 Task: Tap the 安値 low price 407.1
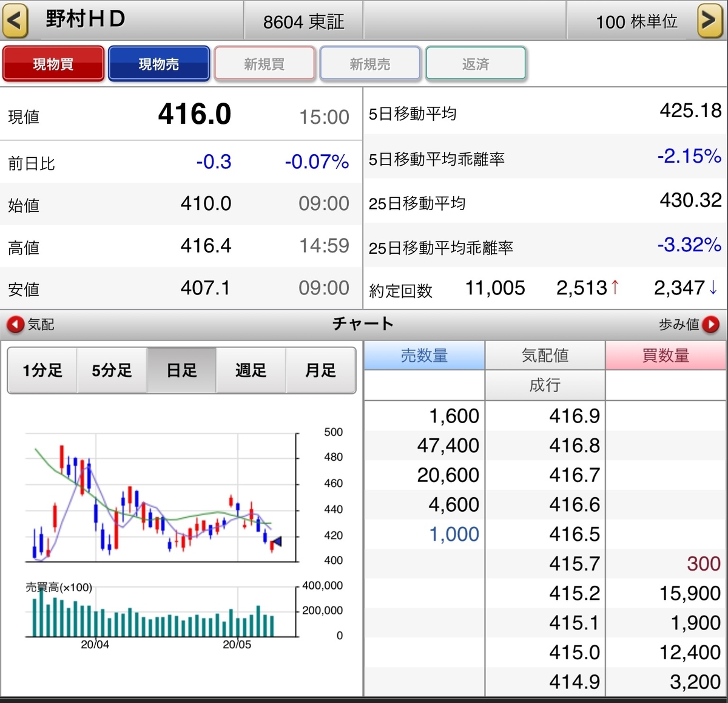click(x=206, y=288)
